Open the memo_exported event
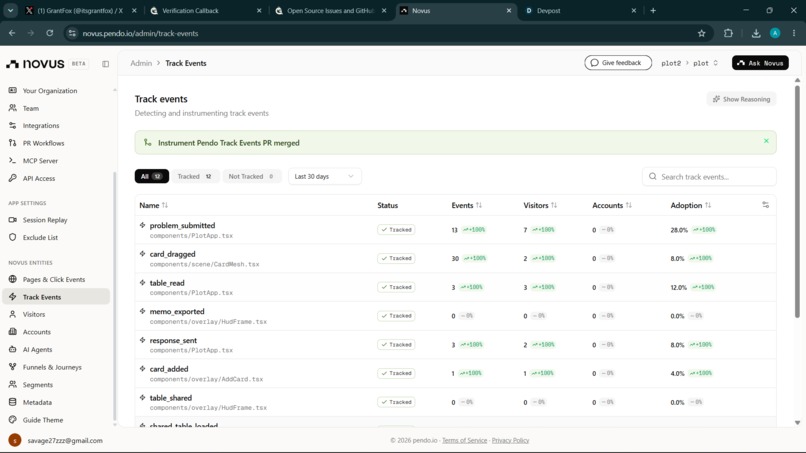 [x=177, y=312]
